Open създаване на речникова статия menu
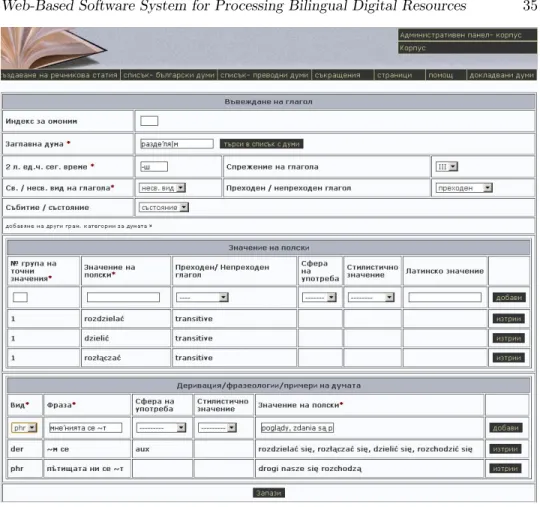Screen dimensions: 540x507 point(60,75)
